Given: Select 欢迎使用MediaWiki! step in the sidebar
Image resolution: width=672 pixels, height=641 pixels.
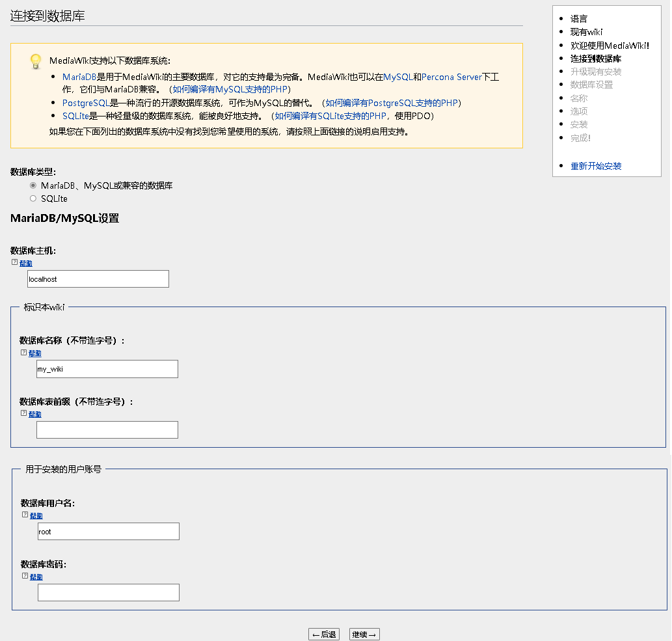Looking at the screenshot, I should tap(610, 46).
